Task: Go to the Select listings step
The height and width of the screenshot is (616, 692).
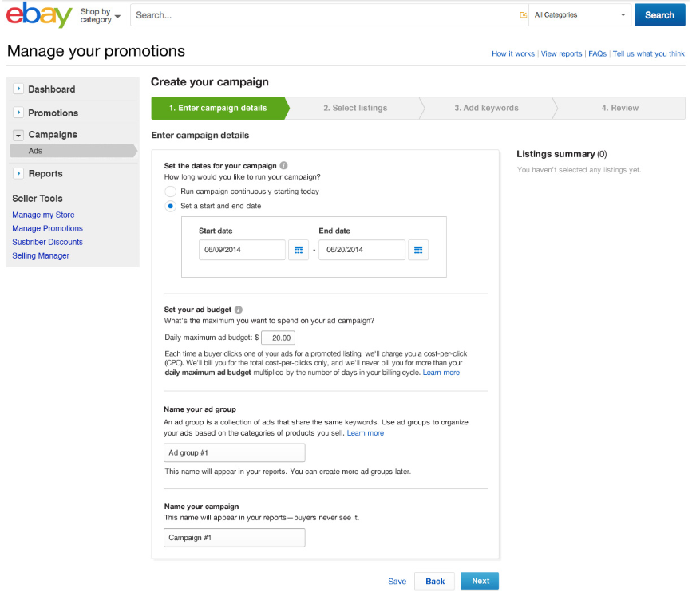Action: pos(355,109)
